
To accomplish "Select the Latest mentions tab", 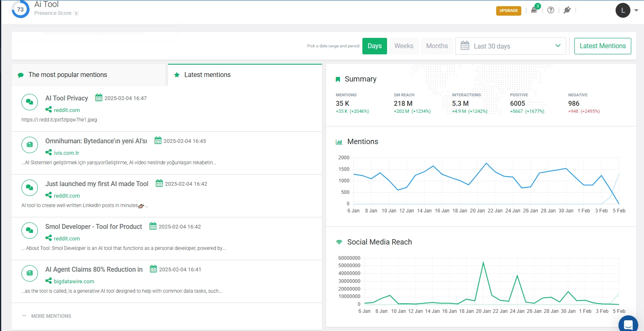I will [207, 75].
